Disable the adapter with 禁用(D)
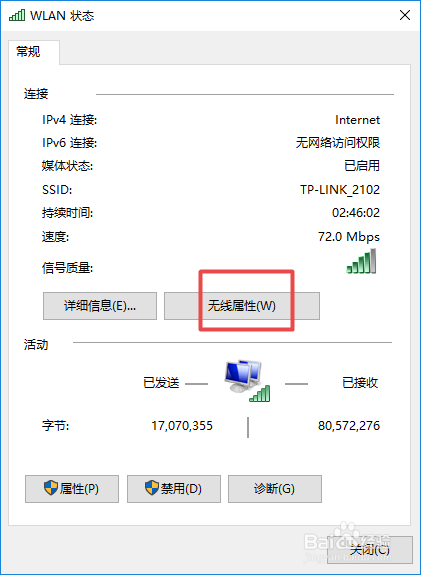 (174, 489)
